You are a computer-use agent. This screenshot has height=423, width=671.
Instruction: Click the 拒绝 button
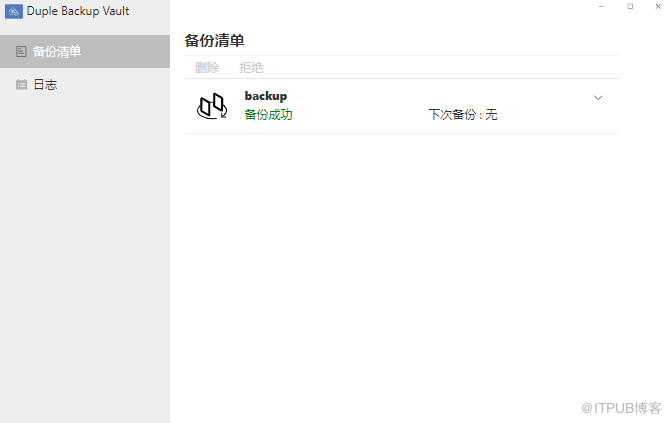coord(251,68)
